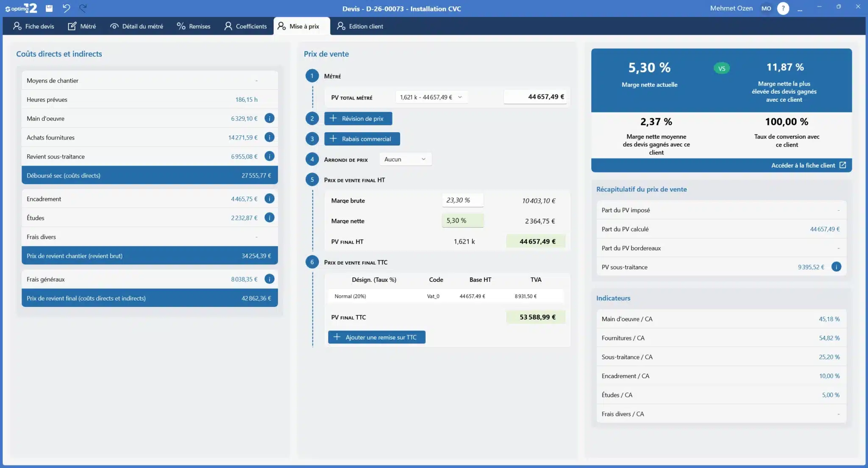Screen dimensions: 868x468
Task: Show info for Revient sous-traitance
Action: click(269, 156)
